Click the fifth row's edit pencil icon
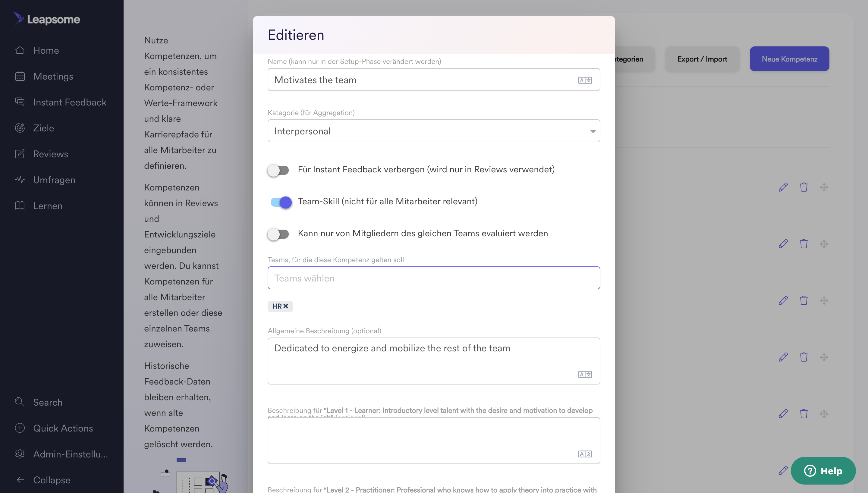The height and width of the screenshot is (493, 868). tap(783, 413)
